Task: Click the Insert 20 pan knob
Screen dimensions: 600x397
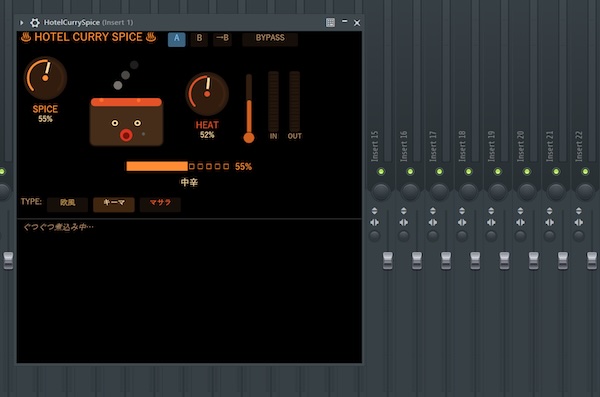Action: (527, 191)
